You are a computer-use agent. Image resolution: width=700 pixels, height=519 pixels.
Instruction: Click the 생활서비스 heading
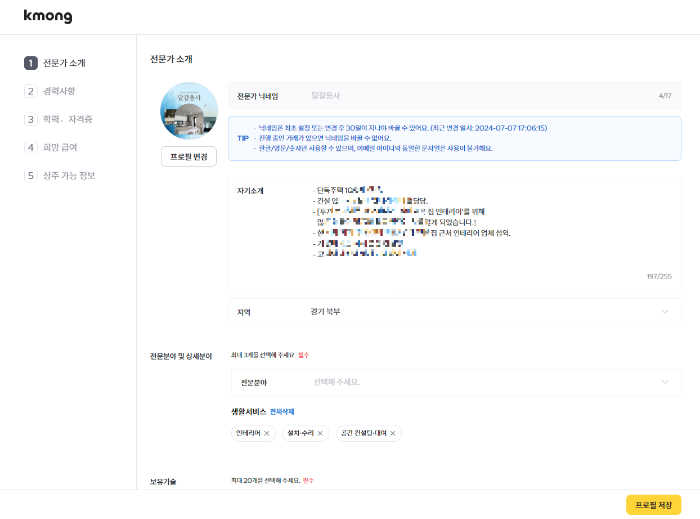point(249,411)
